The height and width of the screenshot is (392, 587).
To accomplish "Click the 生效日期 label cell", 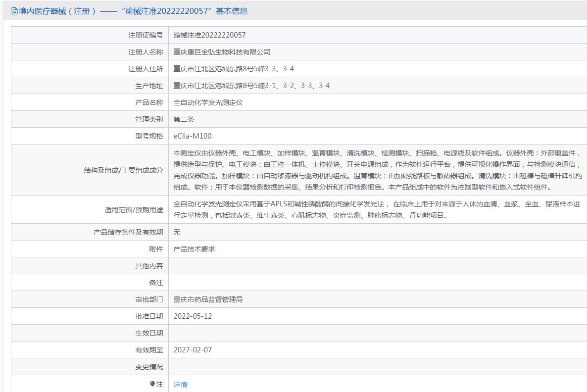I will pyautogui.click(x=90, y=333).
